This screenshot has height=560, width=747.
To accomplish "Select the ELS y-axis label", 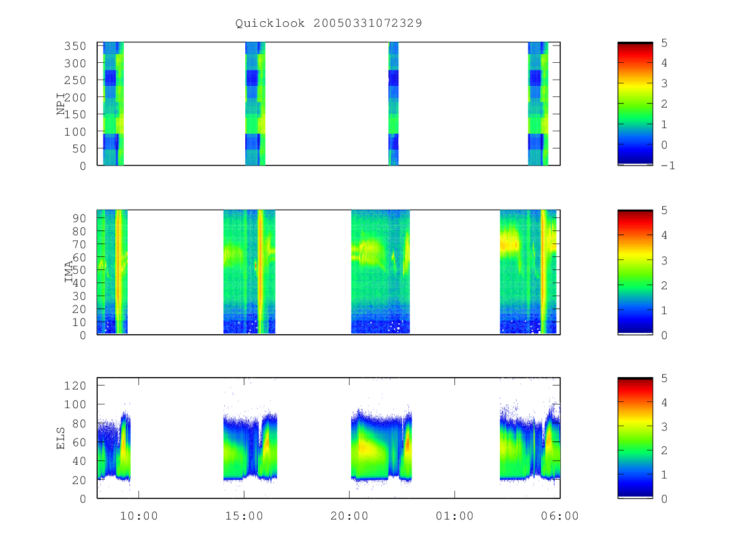I will point(61,438).
